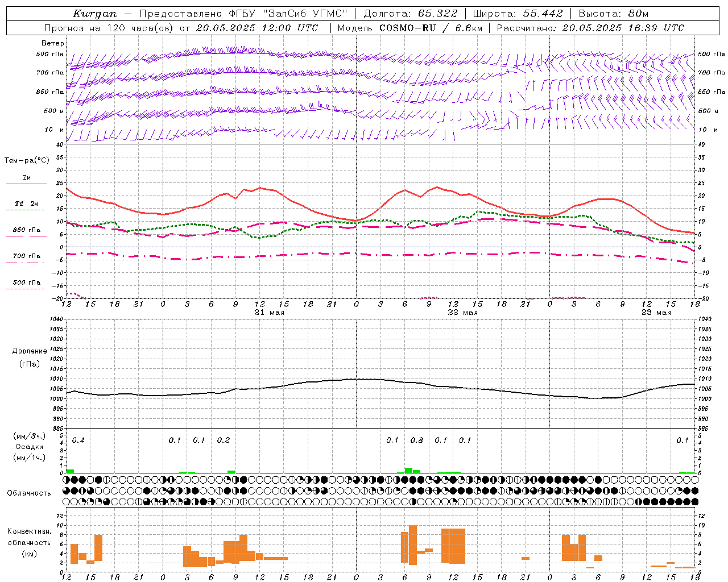Click the Td 2м legend entry
This screenshot has height=582, width=728.
point(26,203)
